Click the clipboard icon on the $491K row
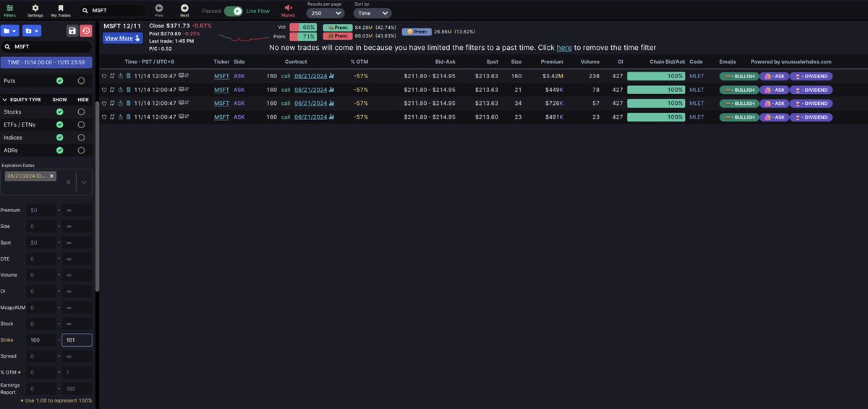This screenshot has width=868, height=409. (x=129, y=117)
